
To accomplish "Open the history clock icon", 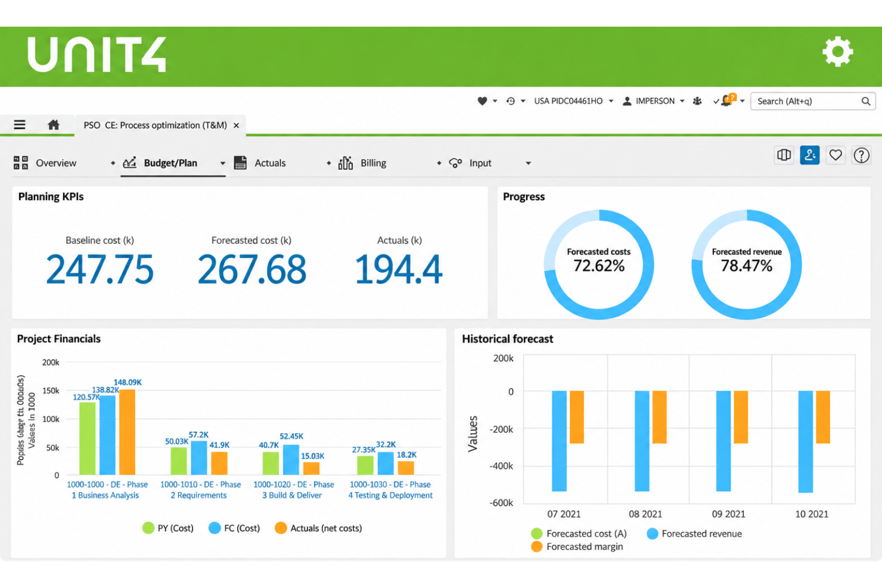I will point(511,101).
